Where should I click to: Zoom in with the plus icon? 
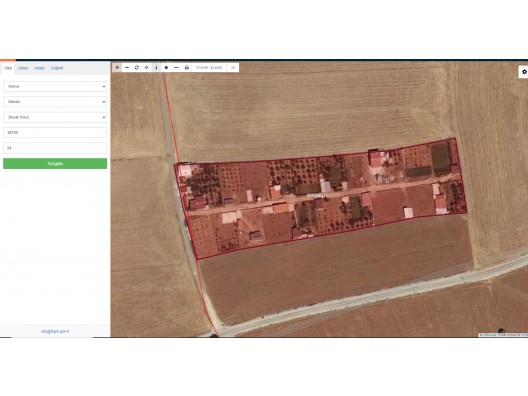[x=117, y=67]
